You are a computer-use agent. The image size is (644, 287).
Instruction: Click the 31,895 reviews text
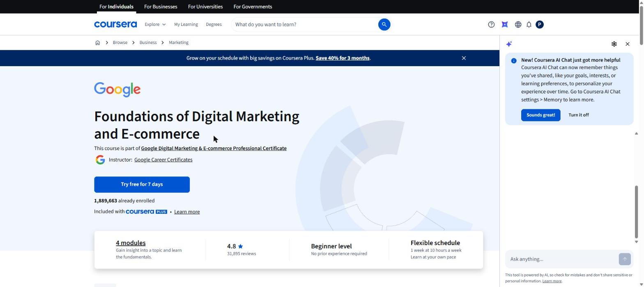tap(241, 254)
